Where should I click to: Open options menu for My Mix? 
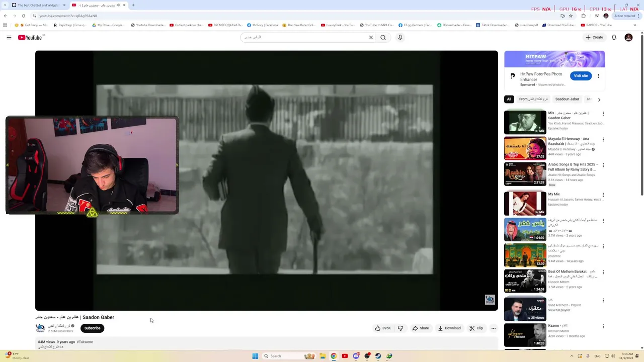coord(603,195)
